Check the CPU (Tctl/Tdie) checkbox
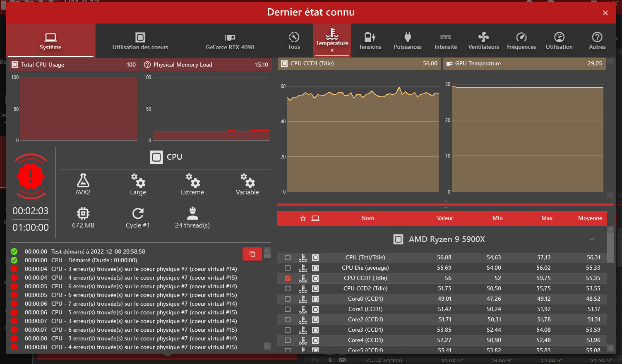The image size is (622, 364). (x=288, y=258)
